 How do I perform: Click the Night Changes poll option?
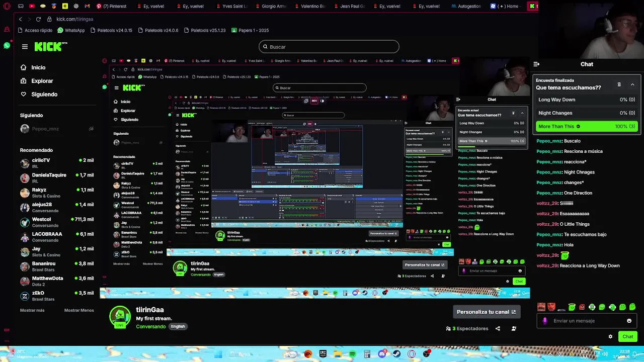pos(587,113)
